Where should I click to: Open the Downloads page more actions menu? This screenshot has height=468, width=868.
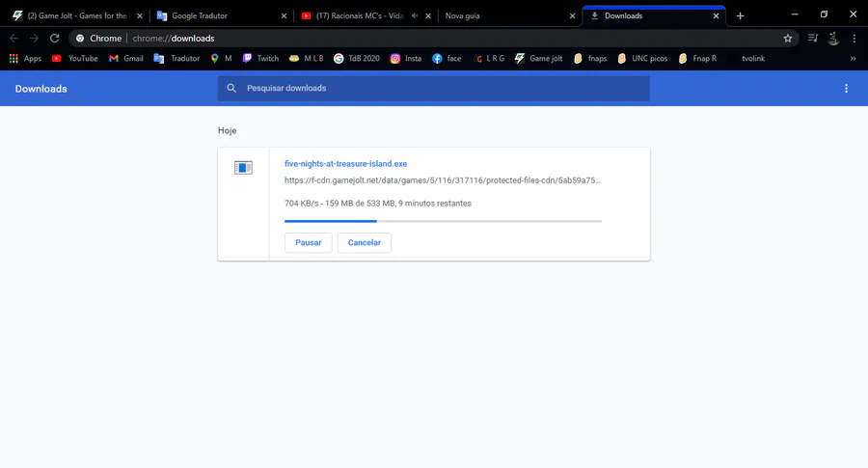[x=846, y=89]
